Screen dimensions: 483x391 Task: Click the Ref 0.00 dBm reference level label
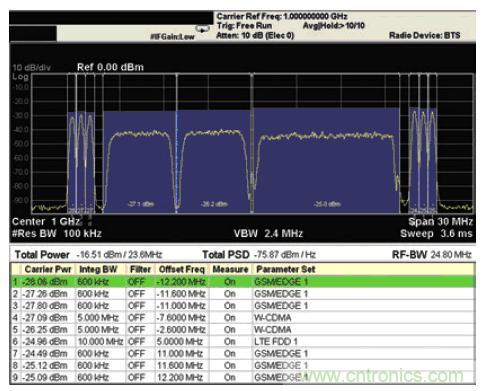point(110,67)
